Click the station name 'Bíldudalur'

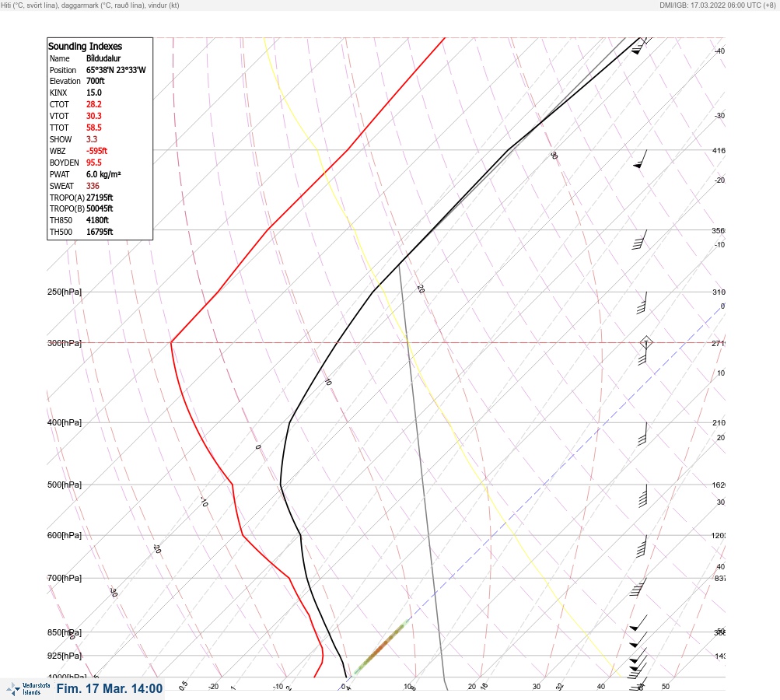103,58
